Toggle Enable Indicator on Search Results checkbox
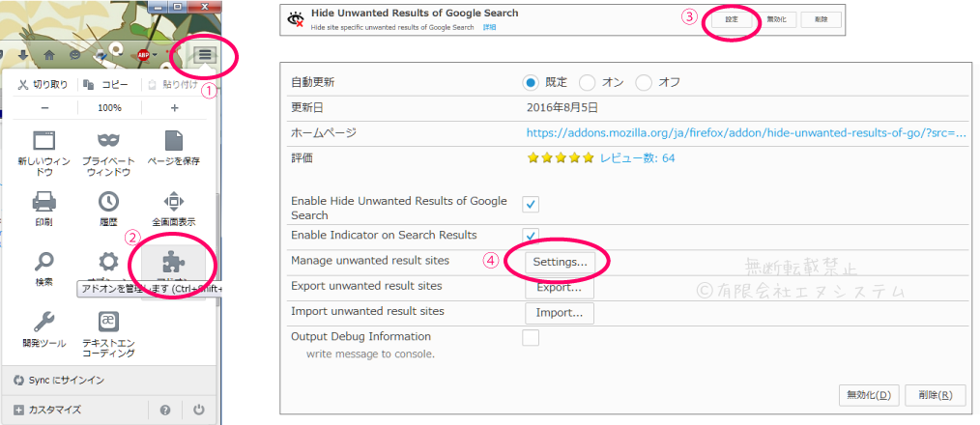Viewport: 980px width, 425px height. [531, 237]
